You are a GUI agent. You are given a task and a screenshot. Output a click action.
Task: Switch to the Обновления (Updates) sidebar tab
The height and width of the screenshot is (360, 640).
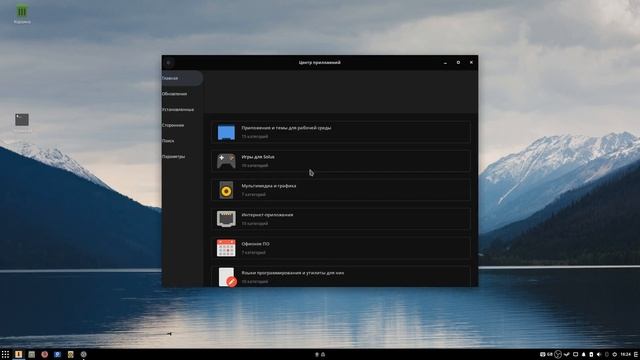[182, 94]
